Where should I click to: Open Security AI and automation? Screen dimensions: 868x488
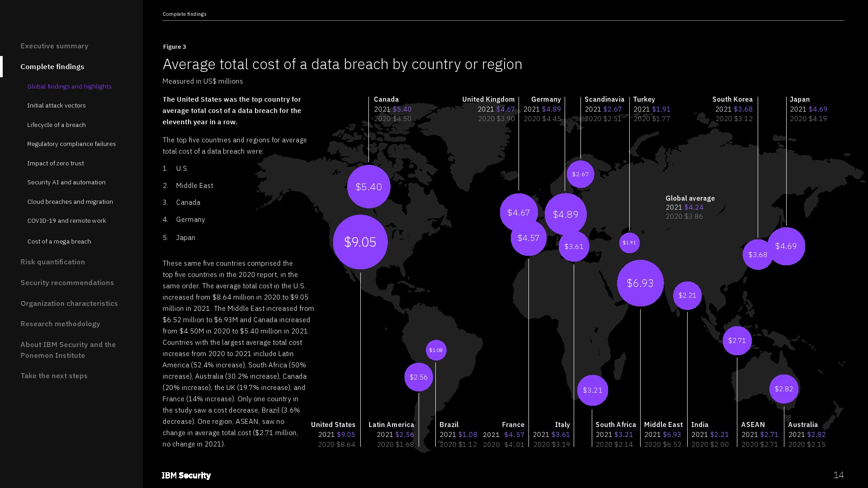coord(66,182)
